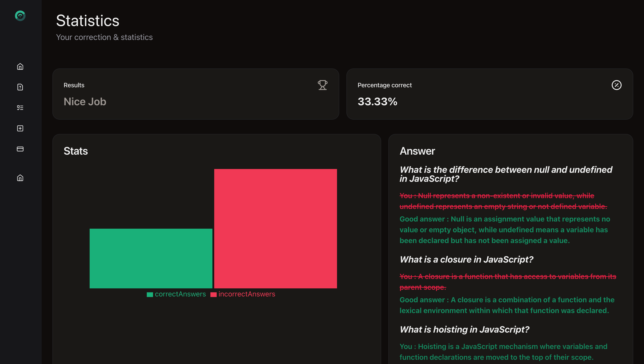Click the red incorrectAnswers bar

click(275, 228)
